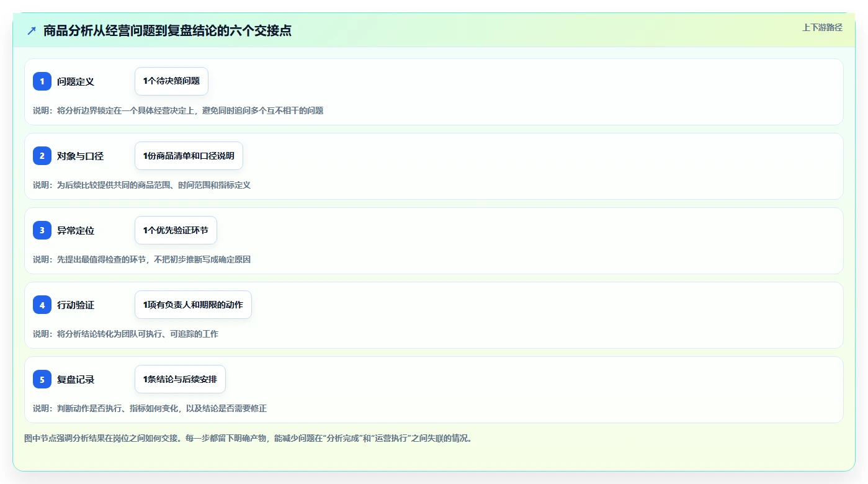The image size is (868, 484).
Task: Select the '1条结论与后续安排' chip
Action: (180, 379)
